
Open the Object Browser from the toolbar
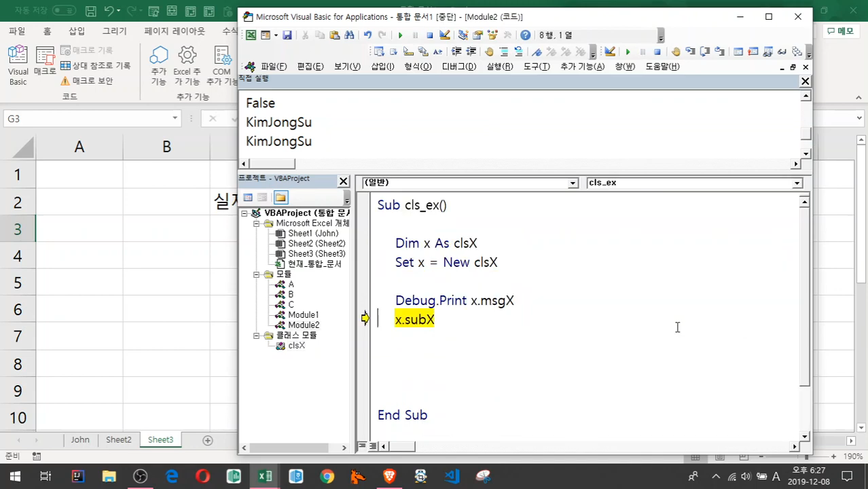492,35
